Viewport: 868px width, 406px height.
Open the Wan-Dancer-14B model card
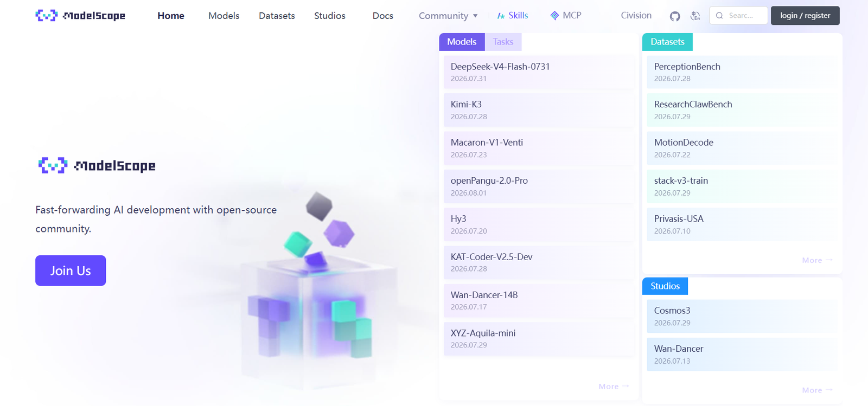539,301
